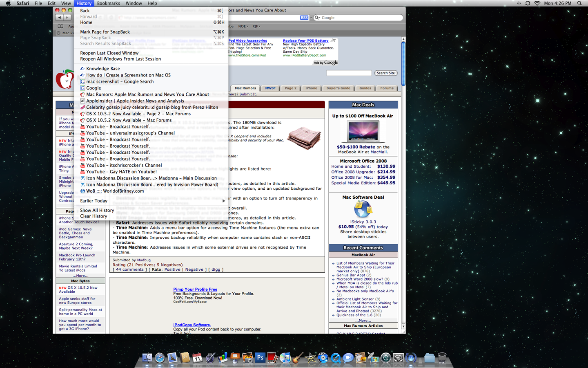Switch to the Buyer's Guide tab
Image resolution: width=588 pixels, height=368 pixels.
coord(338,88)
